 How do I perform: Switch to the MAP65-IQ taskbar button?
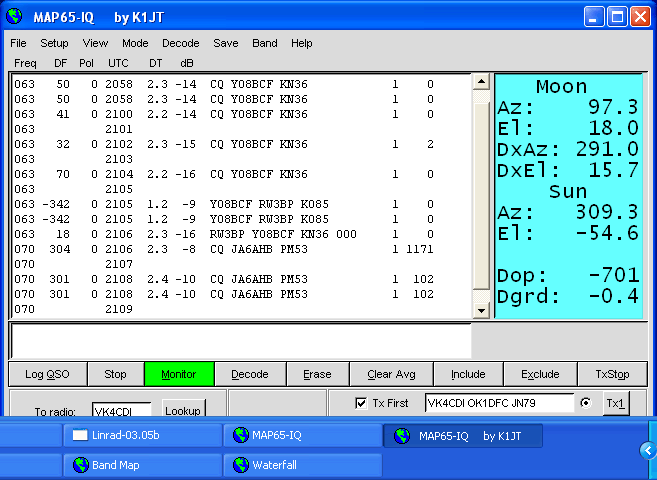303,435
